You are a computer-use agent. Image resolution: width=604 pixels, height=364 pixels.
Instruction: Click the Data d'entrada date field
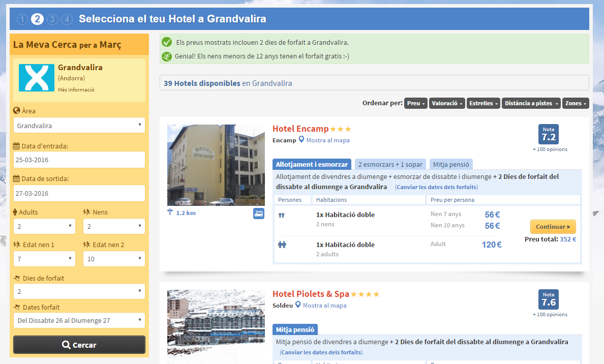(x=79, y=160)
